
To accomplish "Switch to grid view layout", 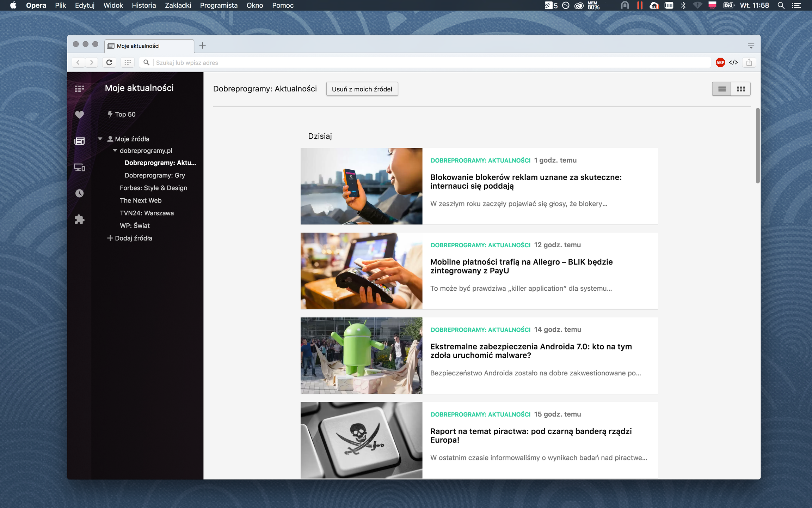I will coord(741,89).
